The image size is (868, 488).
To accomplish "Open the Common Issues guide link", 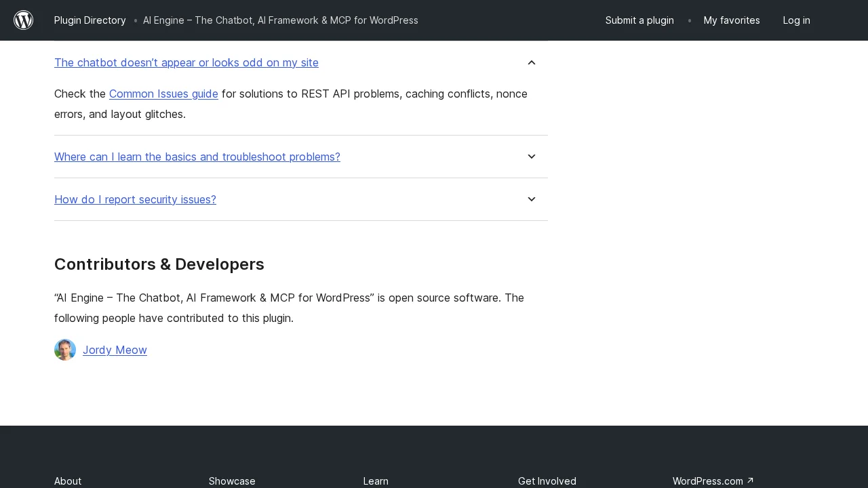I will point(163,94).
